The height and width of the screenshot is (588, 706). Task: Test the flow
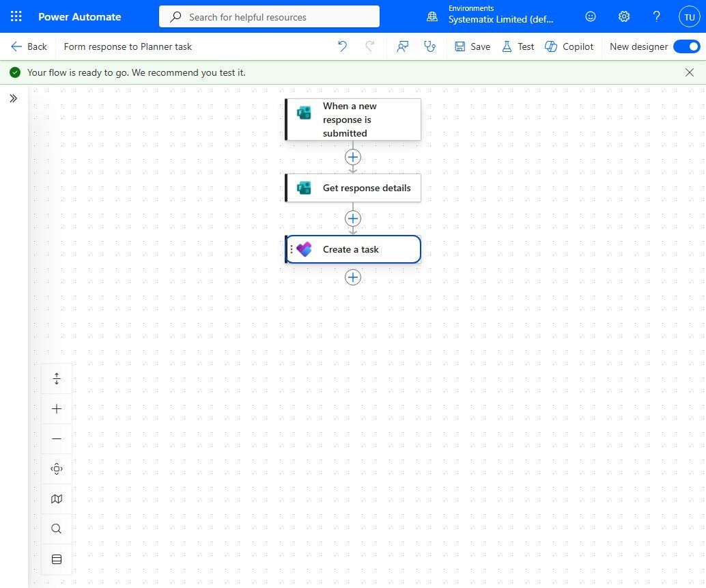518,46
